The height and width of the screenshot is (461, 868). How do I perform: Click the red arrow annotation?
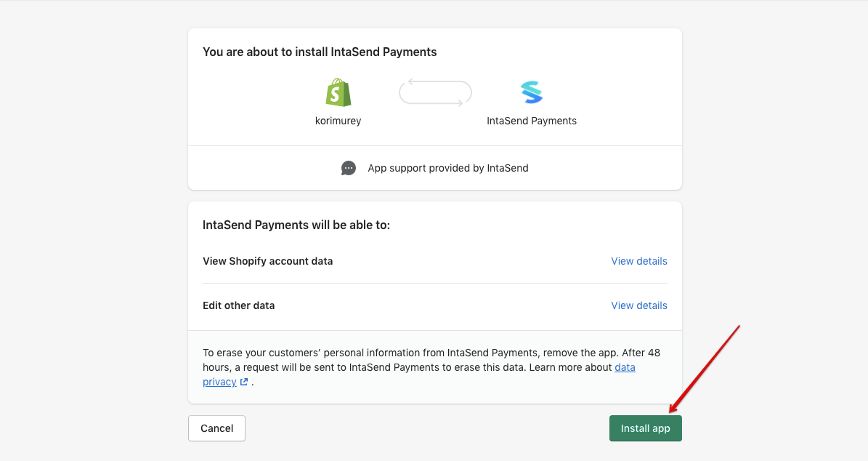tap(704, 369)
